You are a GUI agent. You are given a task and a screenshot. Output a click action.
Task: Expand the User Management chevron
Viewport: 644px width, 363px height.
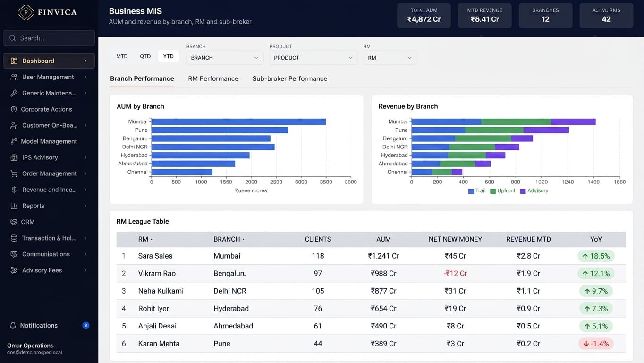click(85, 77)
